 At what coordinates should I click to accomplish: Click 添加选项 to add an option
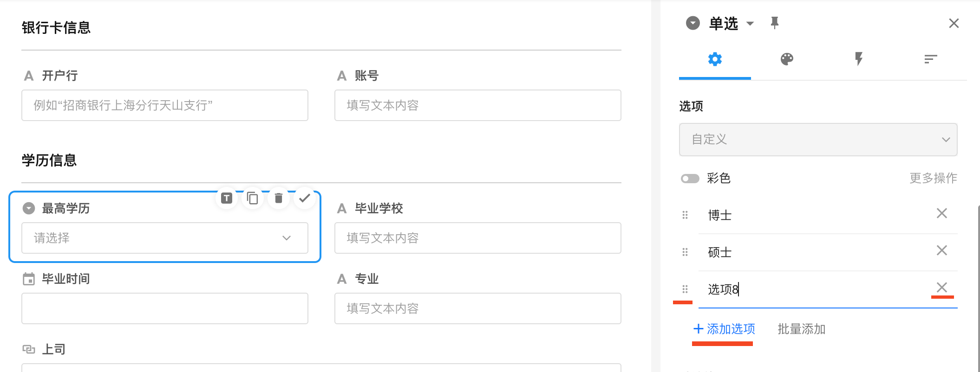tap(724, 329)
